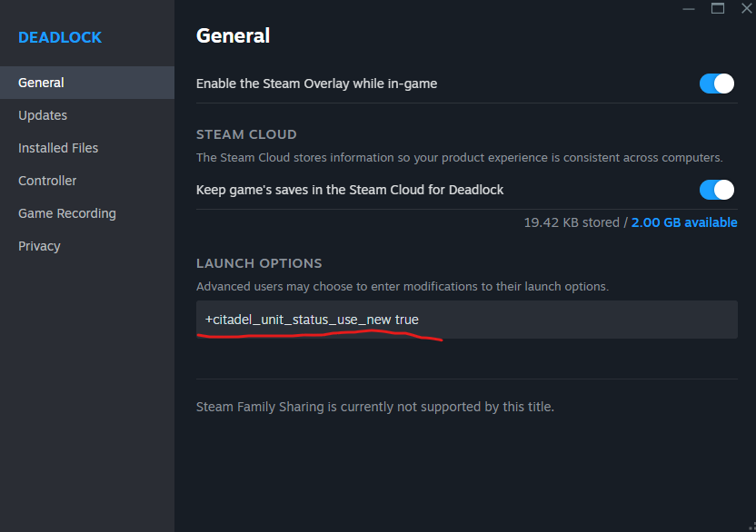The height and width of the screenshot is (532, 756).
Task: Open the Updates section
Action: 43,115
